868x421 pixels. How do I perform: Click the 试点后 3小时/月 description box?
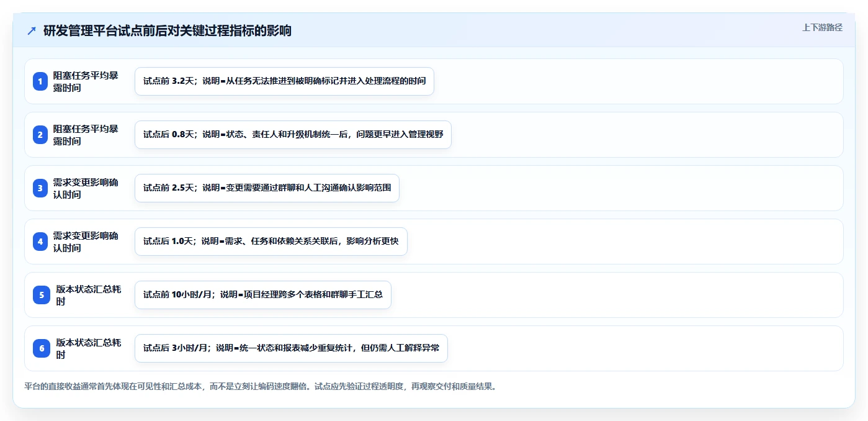click(x=291, y=348)
